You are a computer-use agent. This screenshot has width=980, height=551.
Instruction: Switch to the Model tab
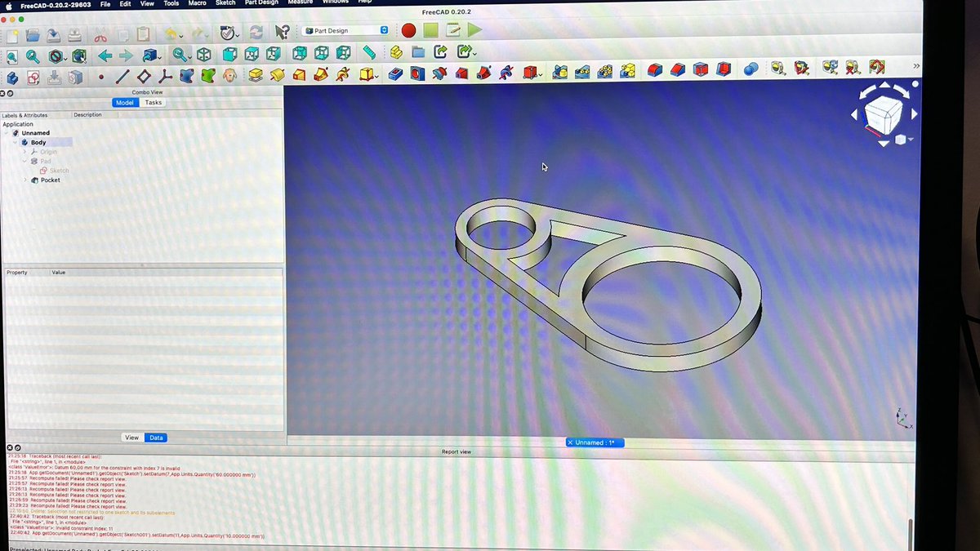(x=125, y=103)
